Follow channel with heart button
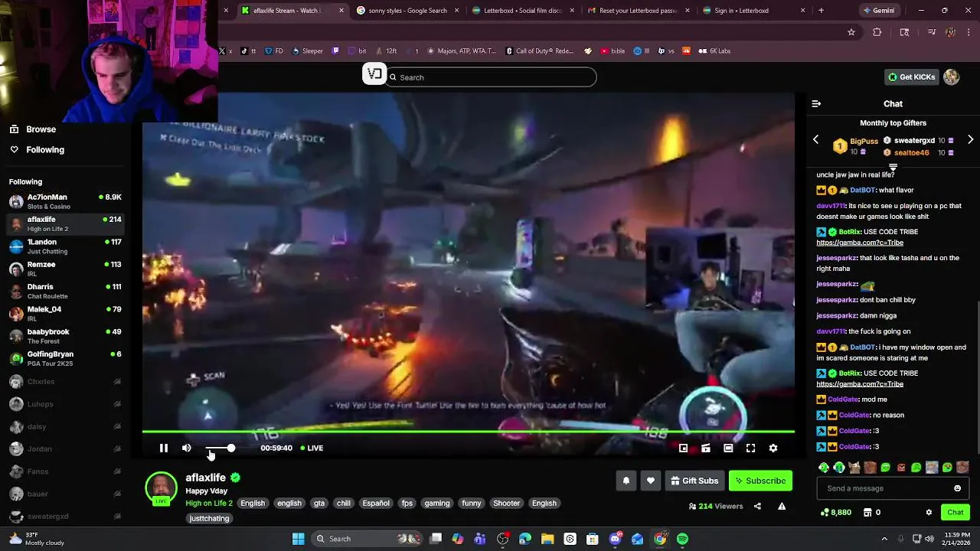The image size is (980, 551). coord(651,481)
